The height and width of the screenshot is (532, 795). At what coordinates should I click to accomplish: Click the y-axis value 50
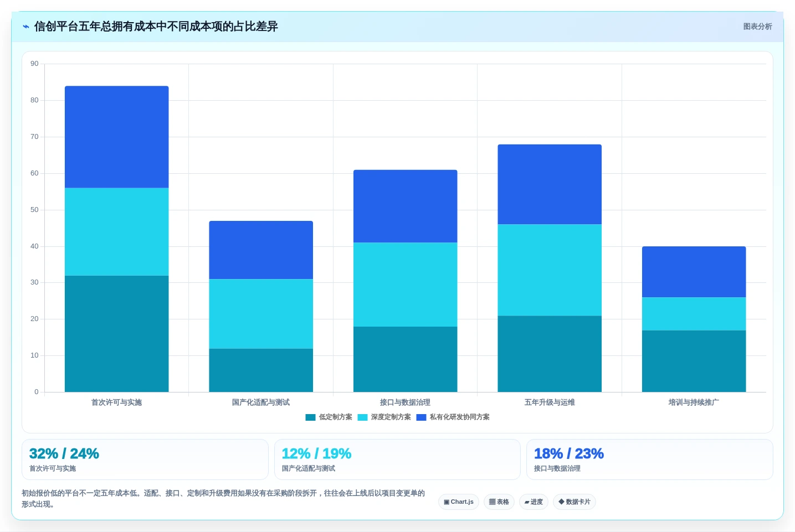coord(34,210)
